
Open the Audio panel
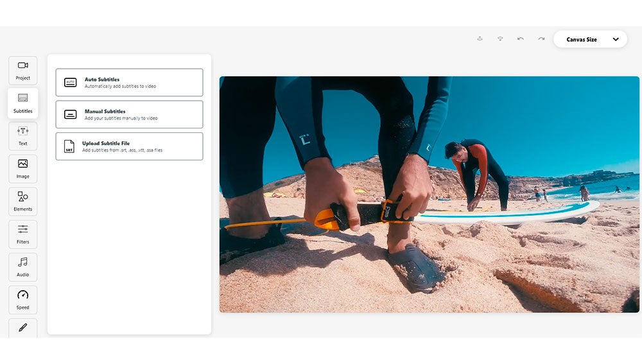coord(23,267)
